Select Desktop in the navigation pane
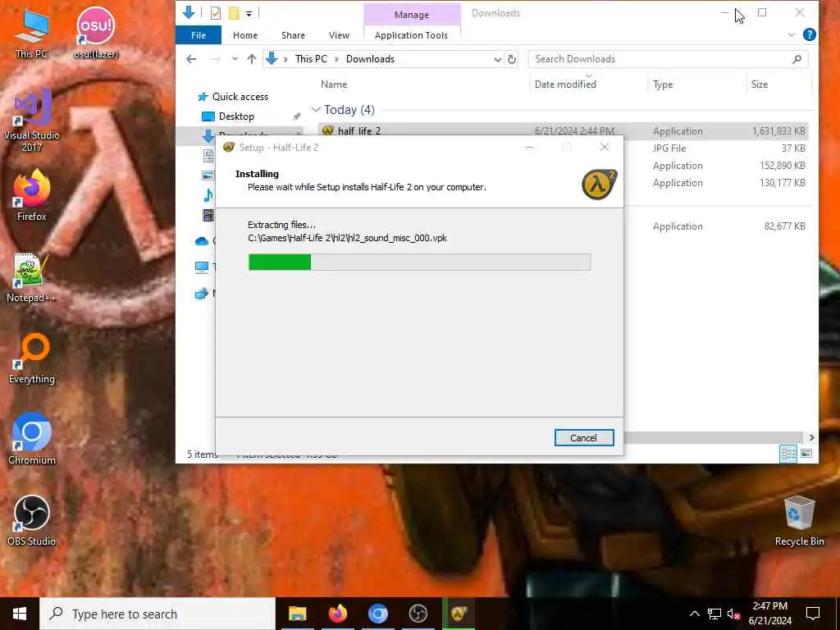840x630 pixels. (236, 116)
